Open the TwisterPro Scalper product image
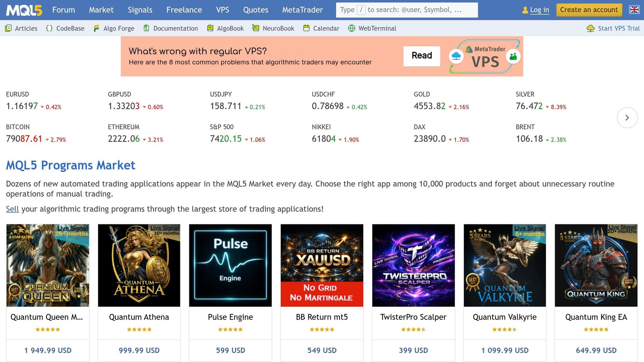The height and width of the screenshot is (362, 644). tap(414, 266)
